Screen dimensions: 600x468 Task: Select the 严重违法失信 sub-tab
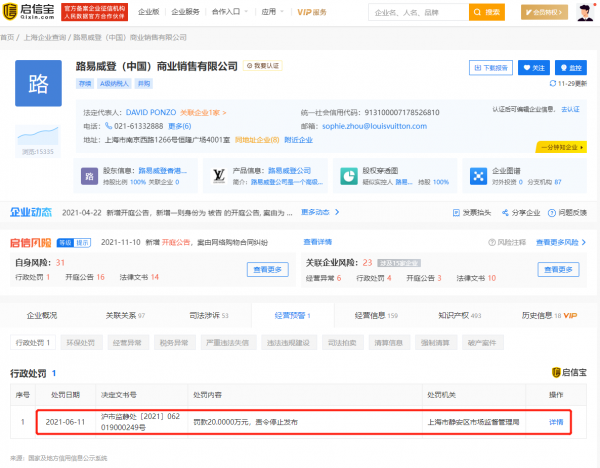tap(228, 342)
